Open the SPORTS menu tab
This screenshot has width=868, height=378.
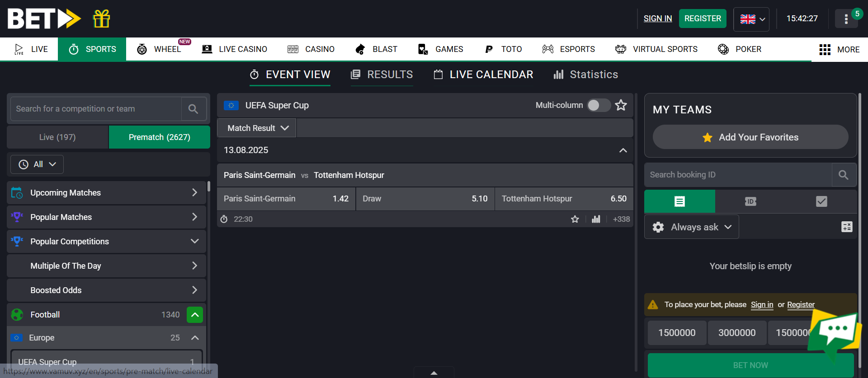point(92,49)
